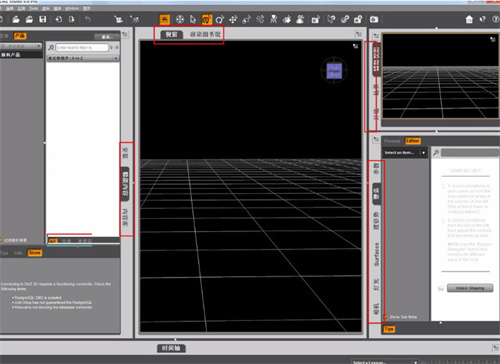Click the Render camera icon
This screenshot has width=500, height=364.
click(374, 19)
